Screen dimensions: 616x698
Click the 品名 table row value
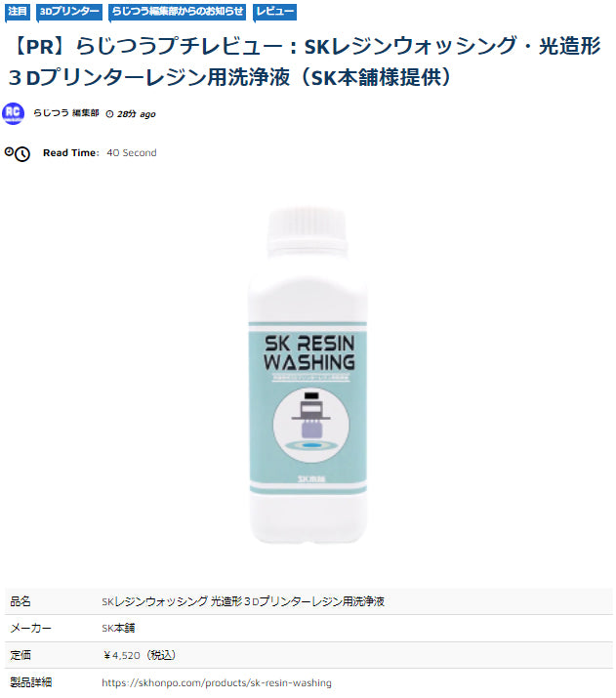tap(242, 601)
